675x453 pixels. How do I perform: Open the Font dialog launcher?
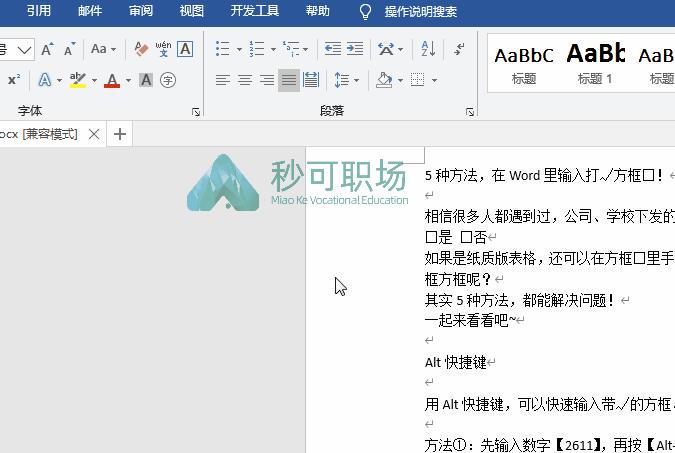coord(196,112)
